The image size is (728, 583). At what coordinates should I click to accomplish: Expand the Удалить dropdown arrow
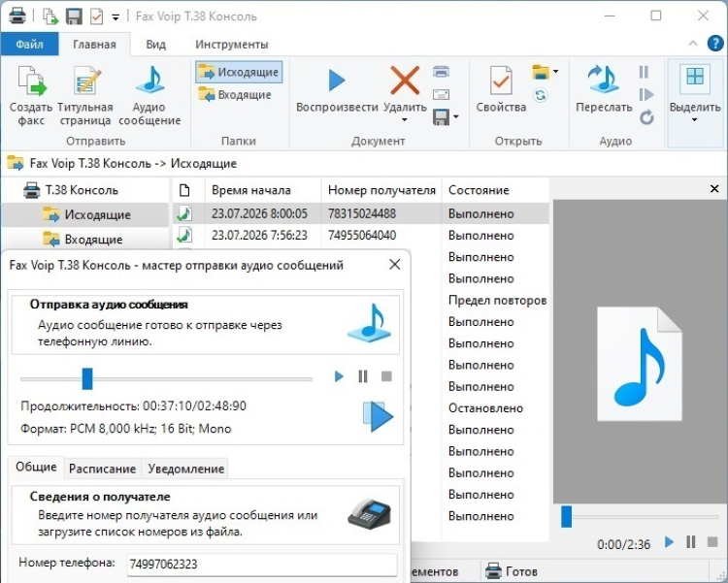405,119
